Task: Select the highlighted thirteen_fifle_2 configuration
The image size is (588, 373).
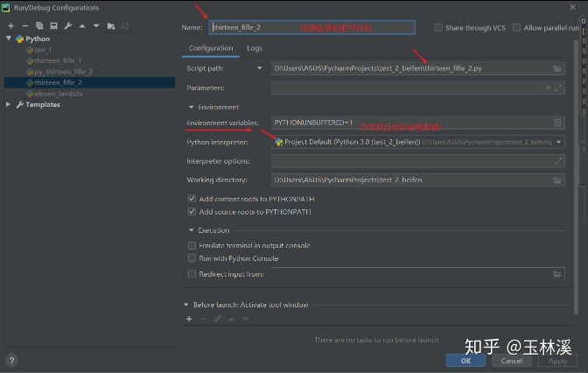Action: pyautogui.click(x=89, y=82)
